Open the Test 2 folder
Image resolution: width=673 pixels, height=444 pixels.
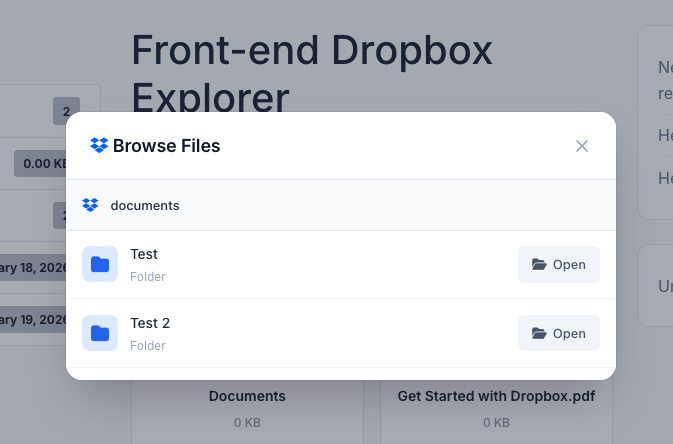point(558,333)
